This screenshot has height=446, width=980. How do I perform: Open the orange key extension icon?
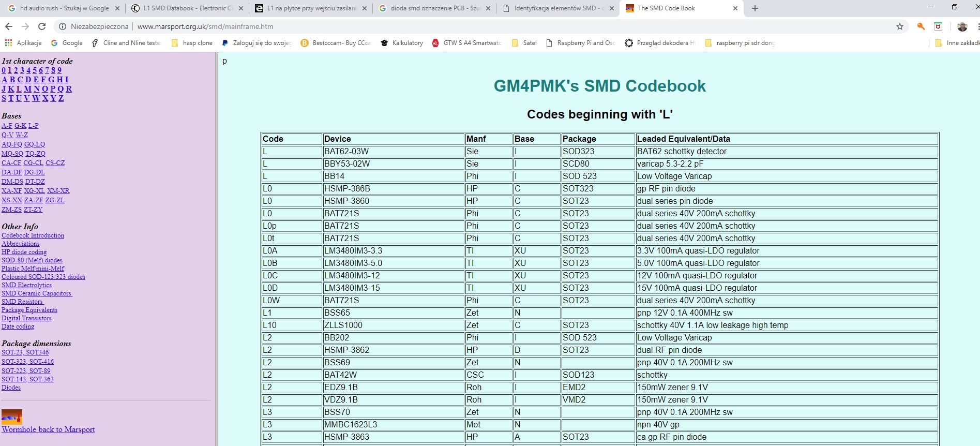pyautogui.click(x=921, y=26)
